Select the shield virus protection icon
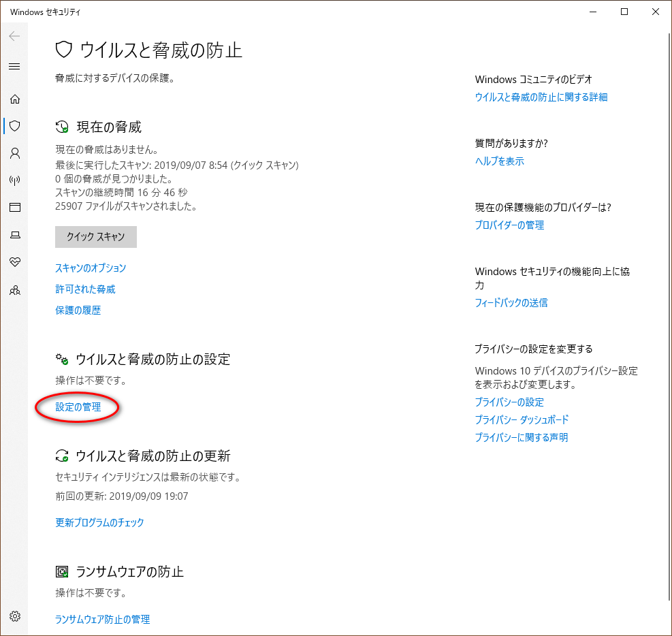672x636 pixels. tap(14, 126)
